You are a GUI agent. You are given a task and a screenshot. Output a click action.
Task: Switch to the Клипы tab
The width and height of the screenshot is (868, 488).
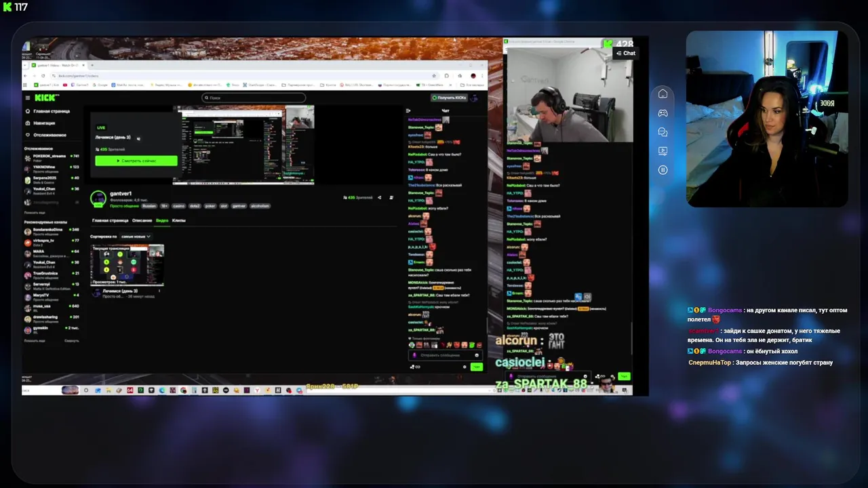[179, 221]
